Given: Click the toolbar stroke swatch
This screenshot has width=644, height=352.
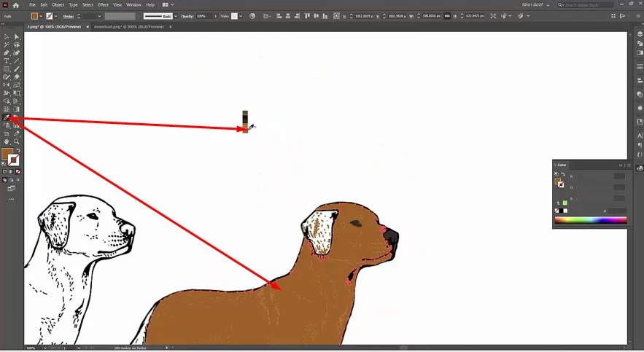Looking at the screenshot, I should point(14,160).
